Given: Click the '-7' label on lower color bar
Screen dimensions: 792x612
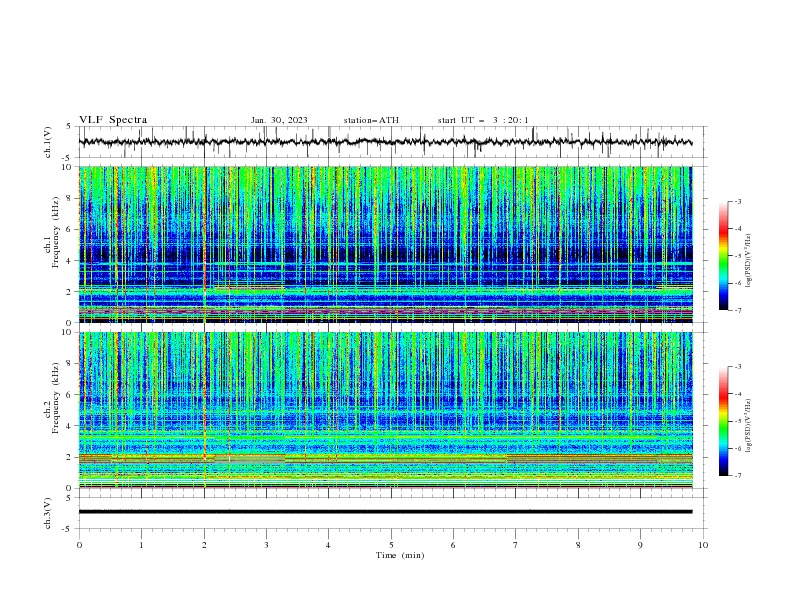Looking at the screenshot, I should 738,476.
